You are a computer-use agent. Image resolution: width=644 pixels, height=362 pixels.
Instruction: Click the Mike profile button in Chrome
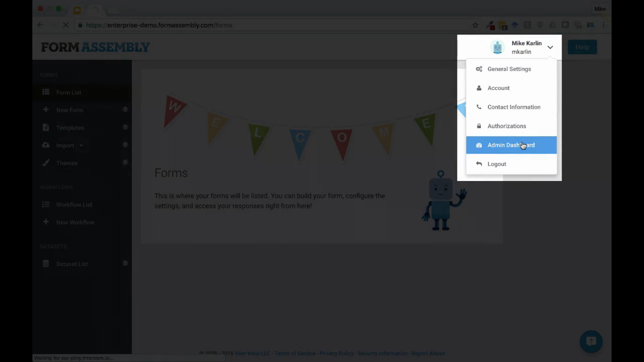coord(600,9)
